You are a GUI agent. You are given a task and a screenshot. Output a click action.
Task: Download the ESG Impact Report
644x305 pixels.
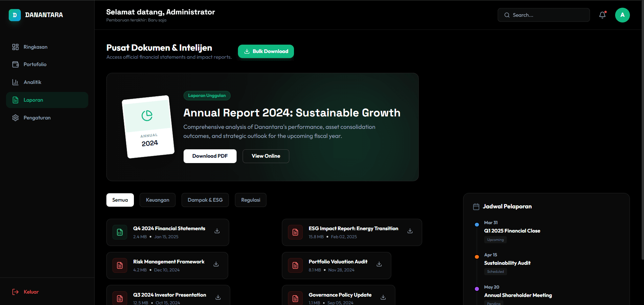(x=410, y=231)
